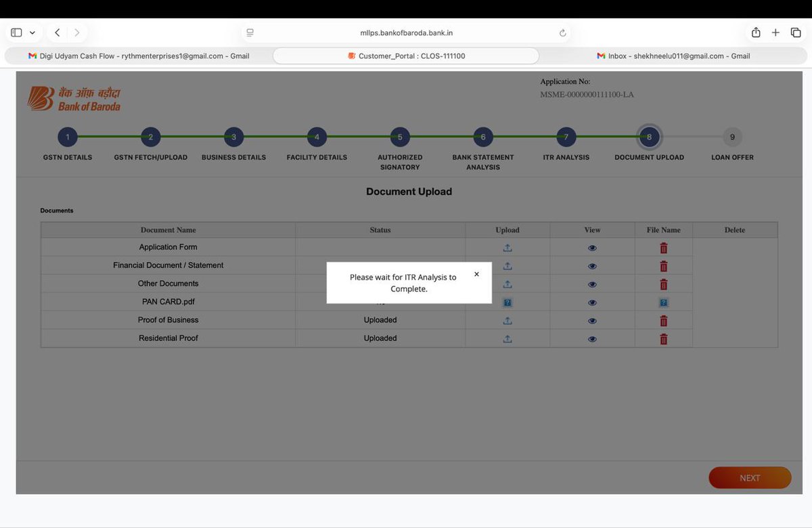Click upload placeholder icon in PAN CARD.pdf row

click(x=507, y=303)
